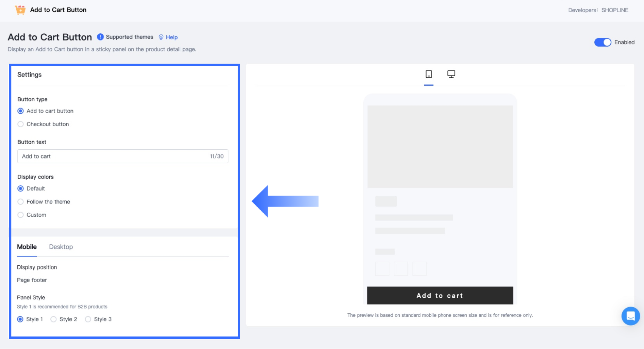Toggle the Enabled switch
This screenshot has width=644, height=349.
tap(603, 42)
